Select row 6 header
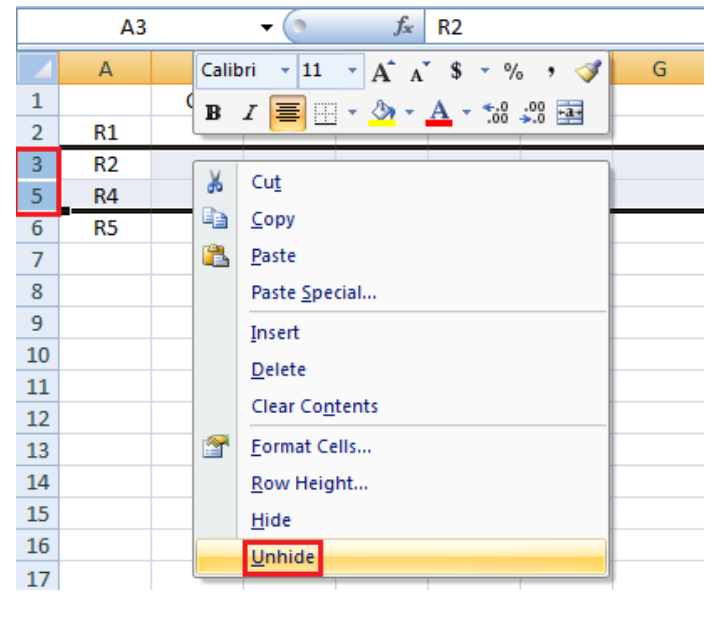The width and height of the screenshot is (716, 621). (37, 228)
